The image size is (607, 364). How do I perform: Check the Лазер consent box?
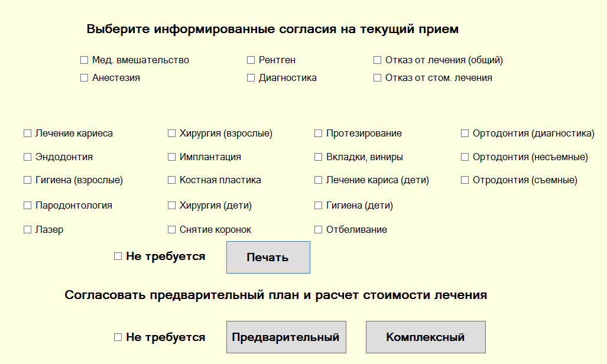pos(27,230)
